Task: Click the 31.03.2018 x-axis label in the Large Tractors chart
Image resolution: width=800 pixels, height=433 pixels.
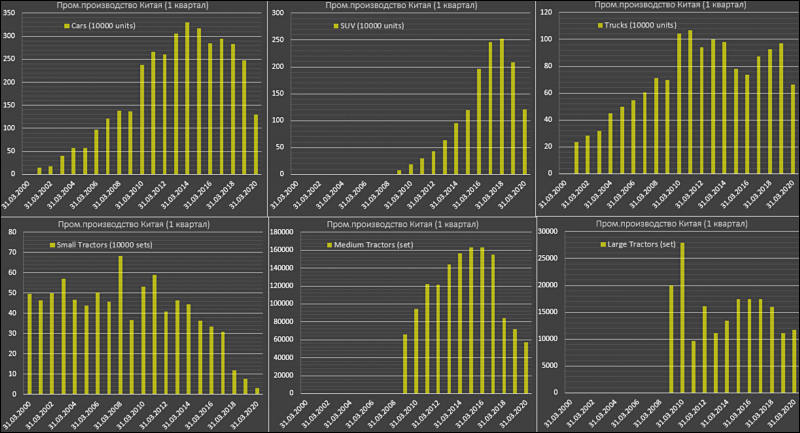Action: tap(759, 413)
